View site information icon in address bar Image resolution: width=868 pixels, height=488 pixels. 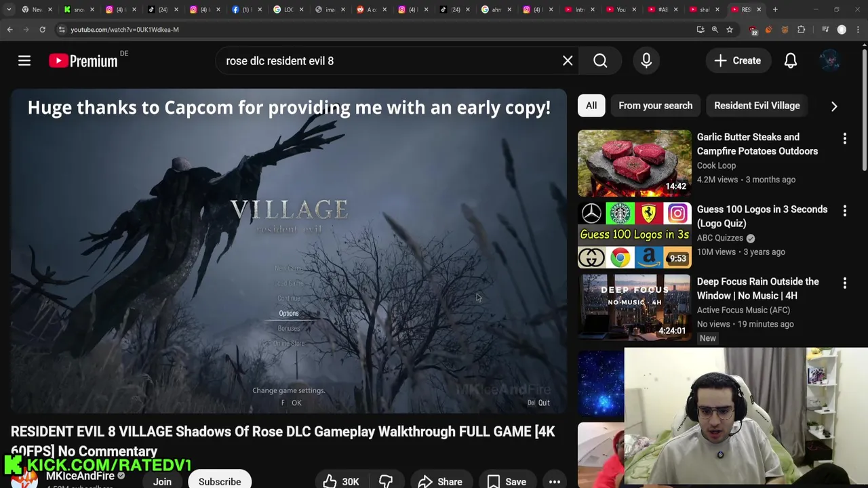pyautogui.click(x=62, y=30)
